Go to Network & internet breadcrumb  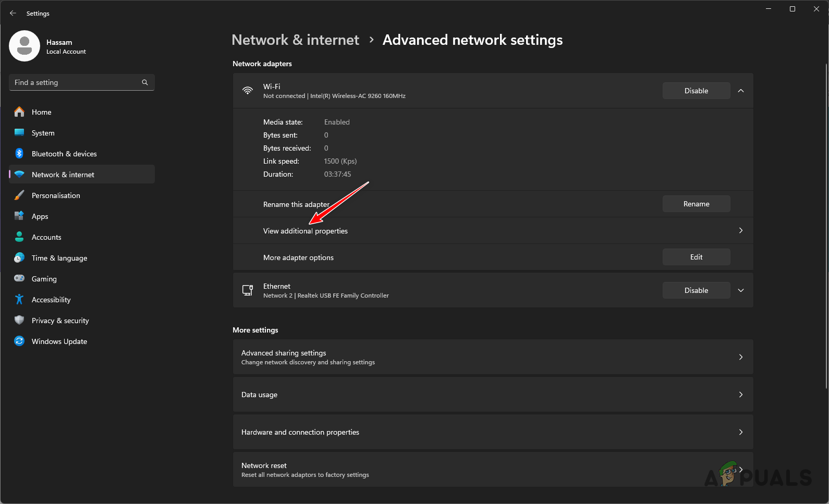[295, 40]
